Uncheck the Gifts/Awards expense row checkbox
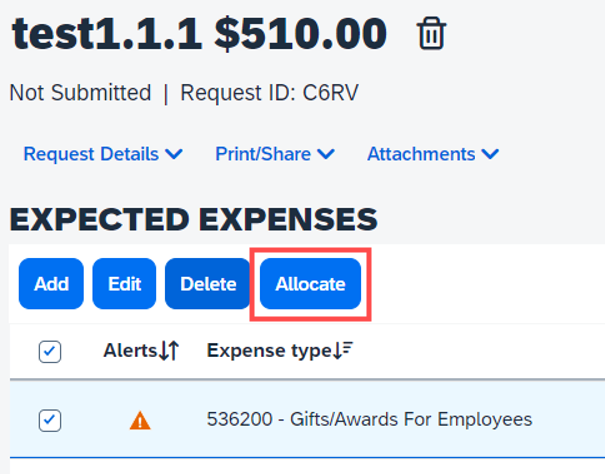Image resolution: width=605 pixels, height=474 pixels. tap(50, 420)
